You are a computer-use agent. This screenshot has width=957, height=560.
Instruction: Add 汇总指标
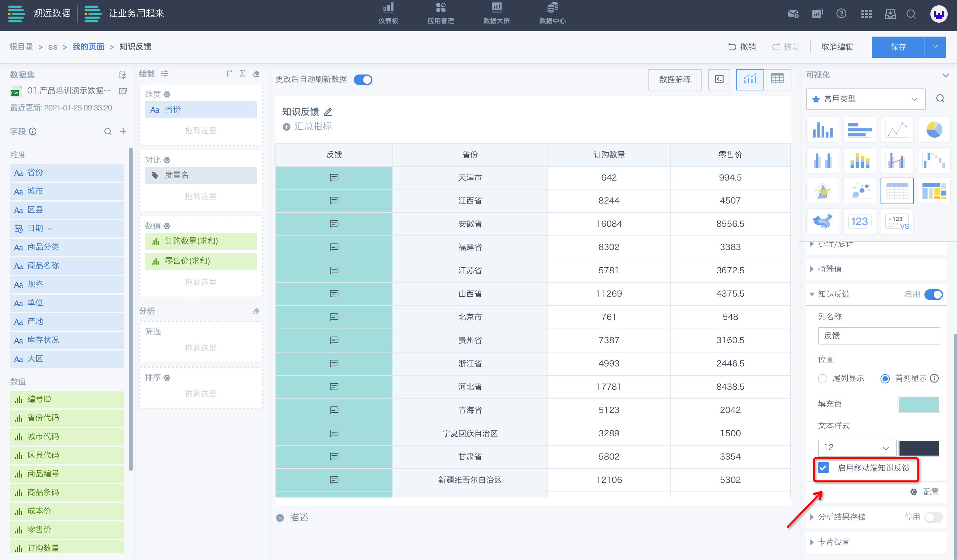coord(307,126)
